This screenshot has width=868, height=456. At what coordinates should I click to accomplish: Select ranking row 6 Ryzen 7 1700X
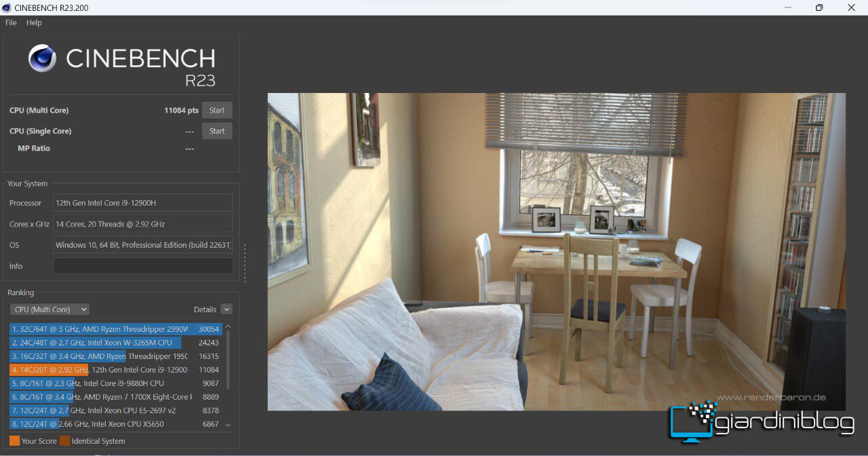(116, 397)
